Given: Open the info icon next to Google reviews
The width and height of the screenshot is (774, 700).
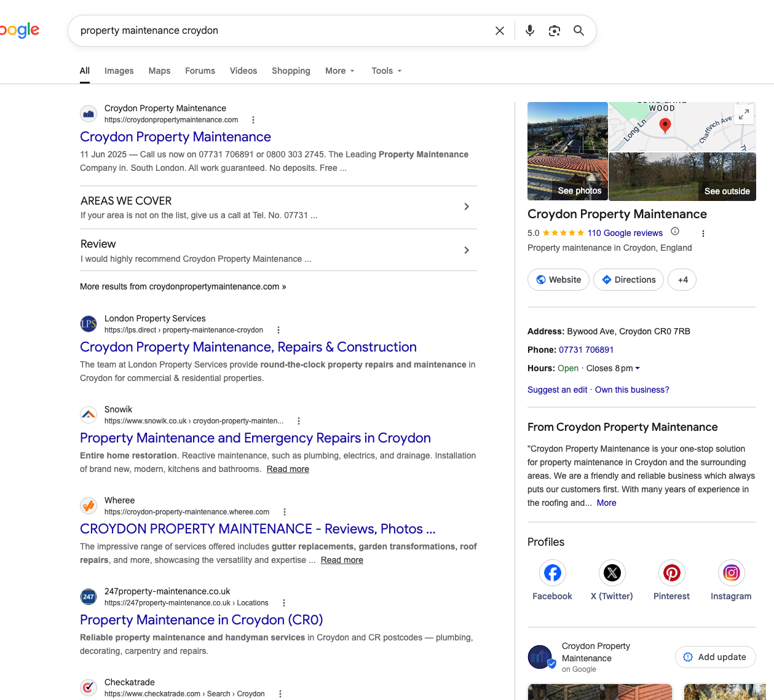Looking at the screenshot, I should [x=675, y=232].
